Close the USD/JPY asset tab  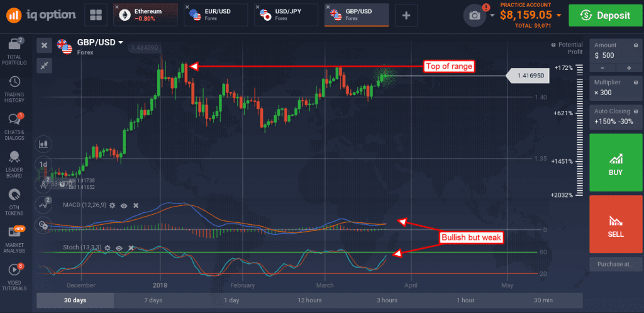click(x=257, y=7)
